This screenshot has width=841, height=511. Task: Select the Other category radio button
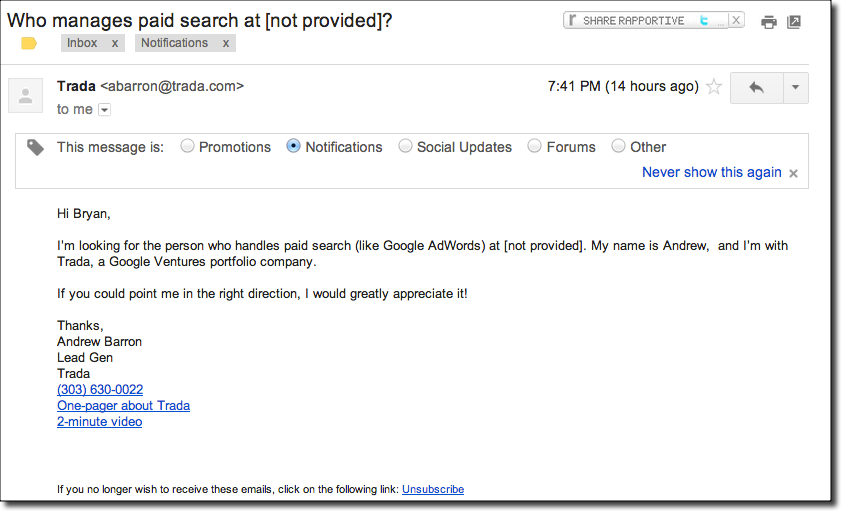pos(619,146)
